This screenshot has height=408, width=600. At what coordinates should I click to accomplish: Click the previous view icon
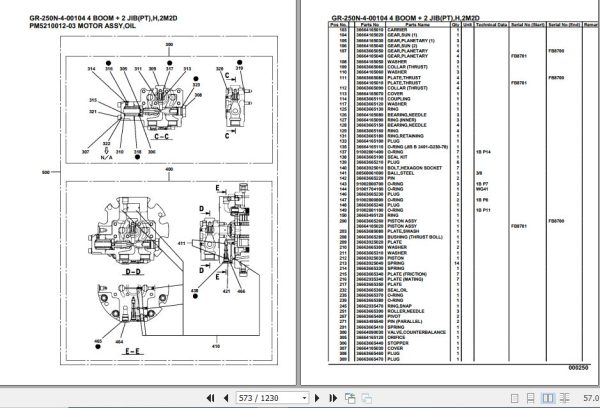tap(350, 398)
